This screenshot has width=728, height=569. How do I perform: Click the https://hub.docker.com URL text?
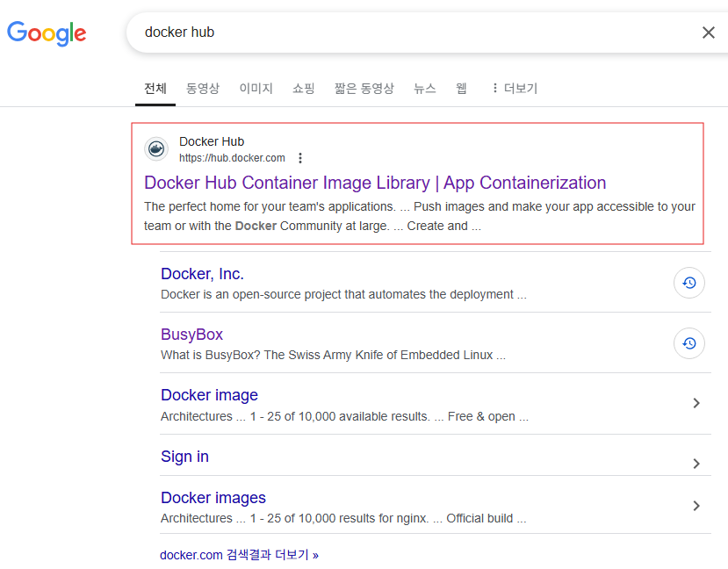click(x=232, y=158)
